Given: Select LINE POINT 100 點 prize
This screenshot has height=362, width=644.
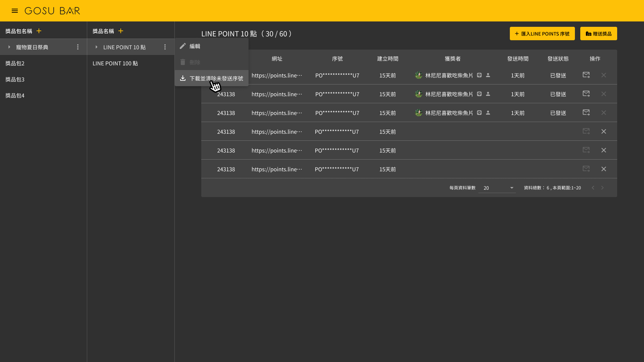Looking at the screenshot, I should [x=130, y=63].
